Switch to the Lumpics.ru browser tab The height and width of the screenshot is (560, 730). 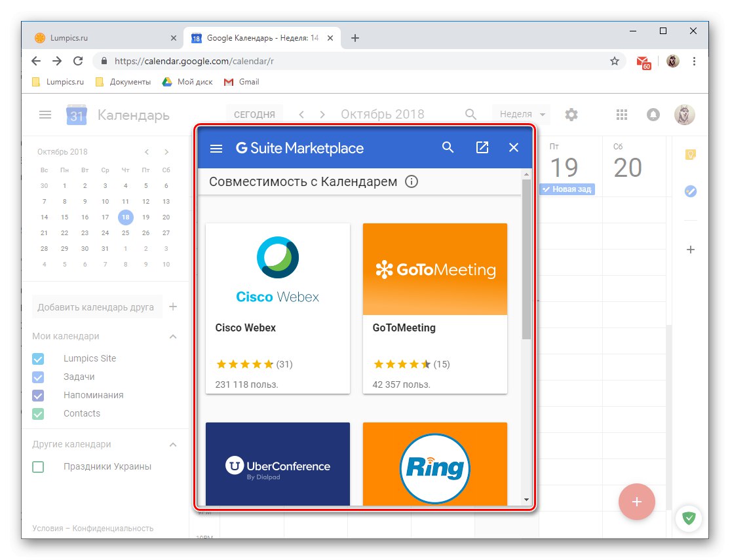(105, 37)
